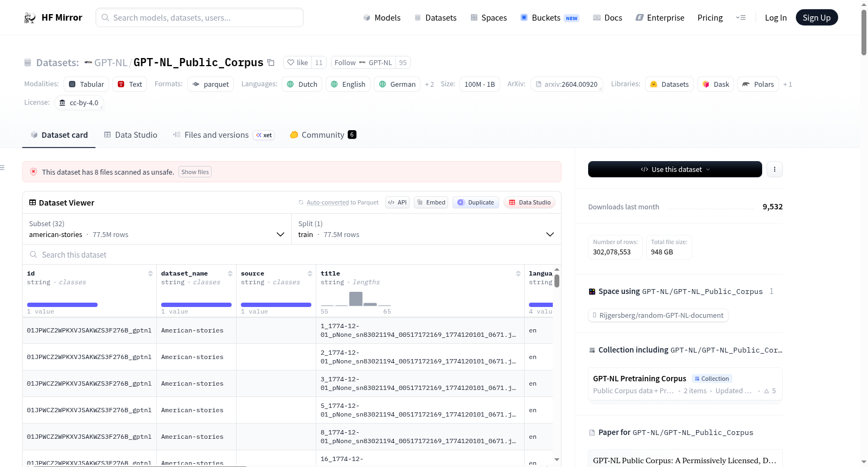Click the Polars library tag
The image size is (868, 467).
pyautogui.click(x=758, y=84)
